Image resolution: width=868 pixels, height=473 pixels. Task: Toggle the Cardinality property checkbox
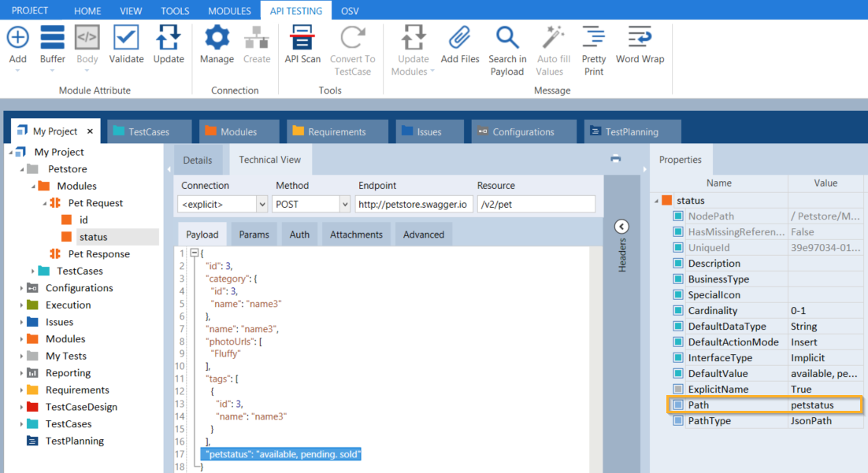click(678, 311)
